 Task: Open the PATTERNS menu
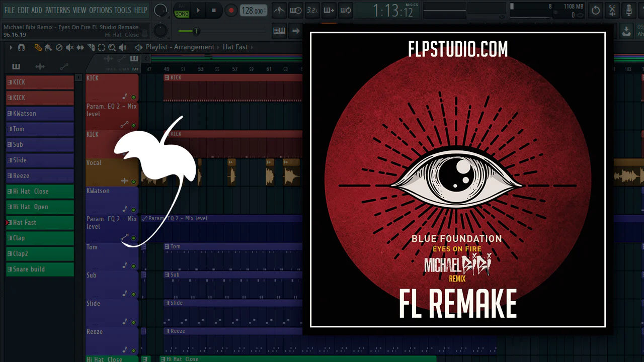pos(57,10)
